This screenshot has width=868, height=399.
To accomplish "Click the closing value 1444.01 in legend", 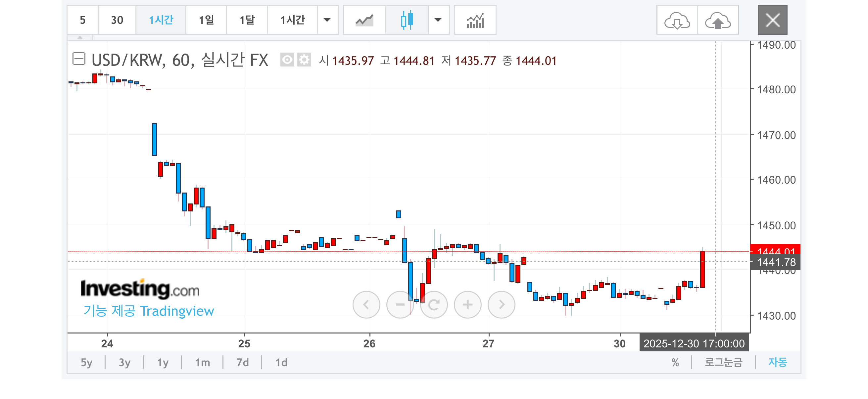I will click(536, 61).
